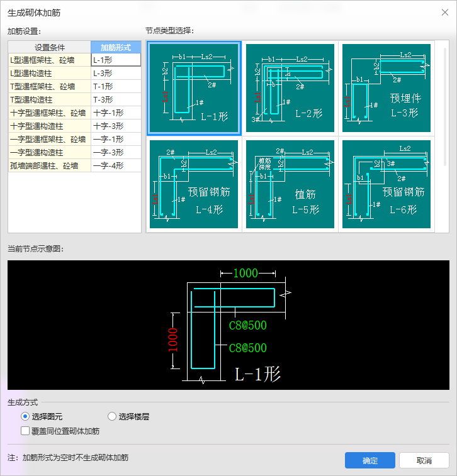The height and width of the screenshot is (476, 457).
Task: Open the L-3形 cell for L型遇构造柱
Action: pyautogui.click(x=116, y=73)
